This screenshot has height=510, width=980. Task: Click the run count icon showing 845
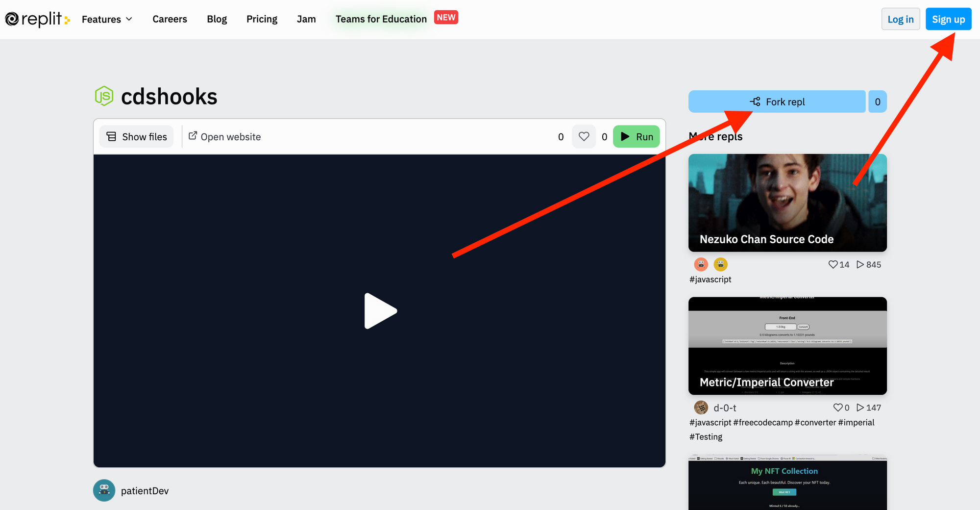[x=860, y=264]
